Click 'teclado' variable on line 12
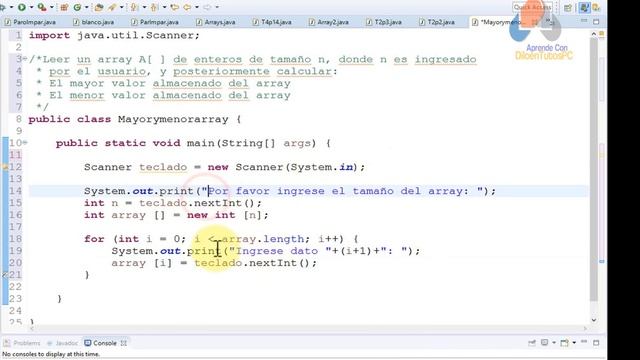The height and width of the screenshot is (360, 640). 163,167
